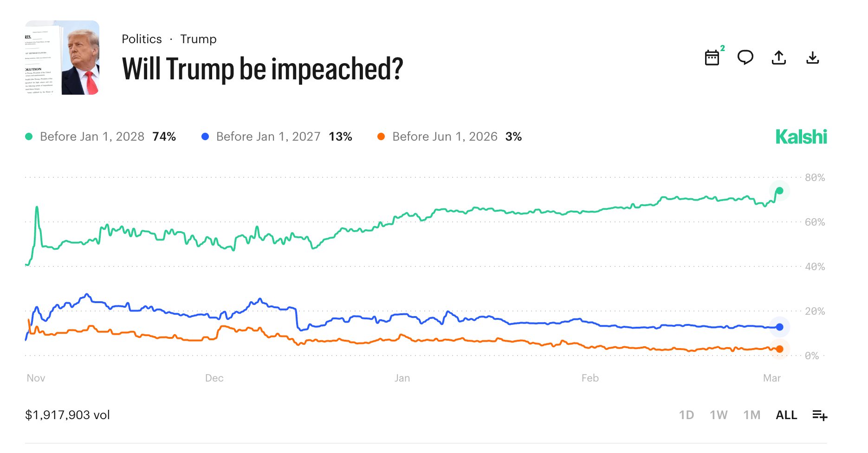The width and height of the screenshot is (868, 453).
Task: Click the green badge on the calendar icon
Action: [x=723, y=48]
